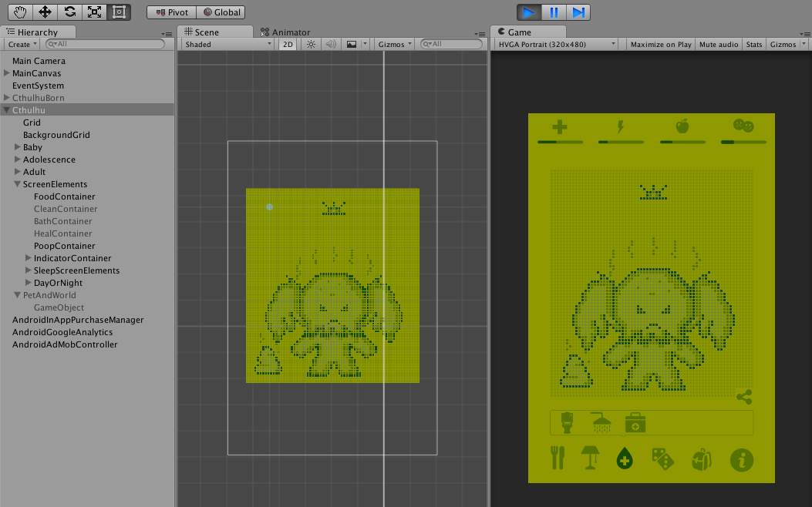This screenshot has width=812, height=507.
Task: Expand the Baby object
Action: (18, 147)
